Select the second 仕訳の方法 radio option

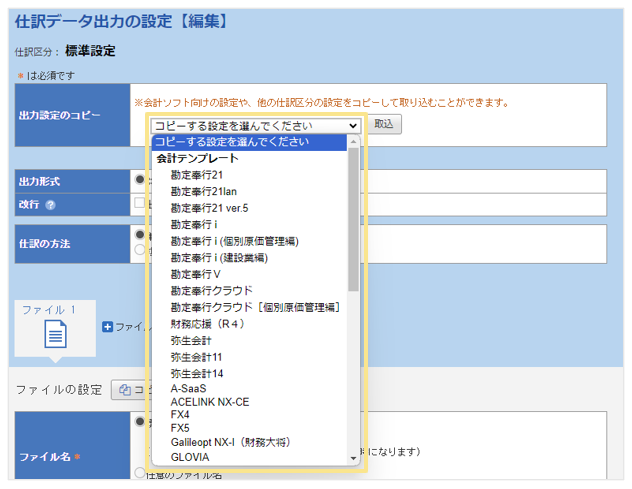(140, 250)
